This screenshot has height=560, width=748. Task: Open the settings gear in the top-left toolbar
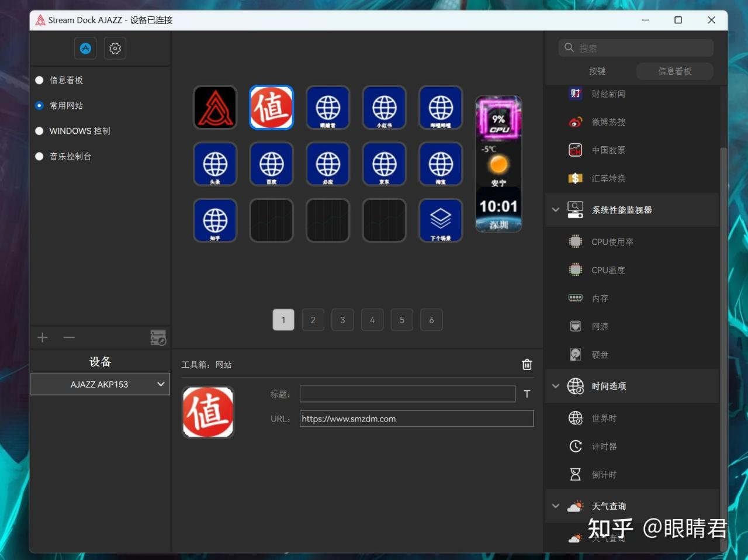click(x=115, y=48)
